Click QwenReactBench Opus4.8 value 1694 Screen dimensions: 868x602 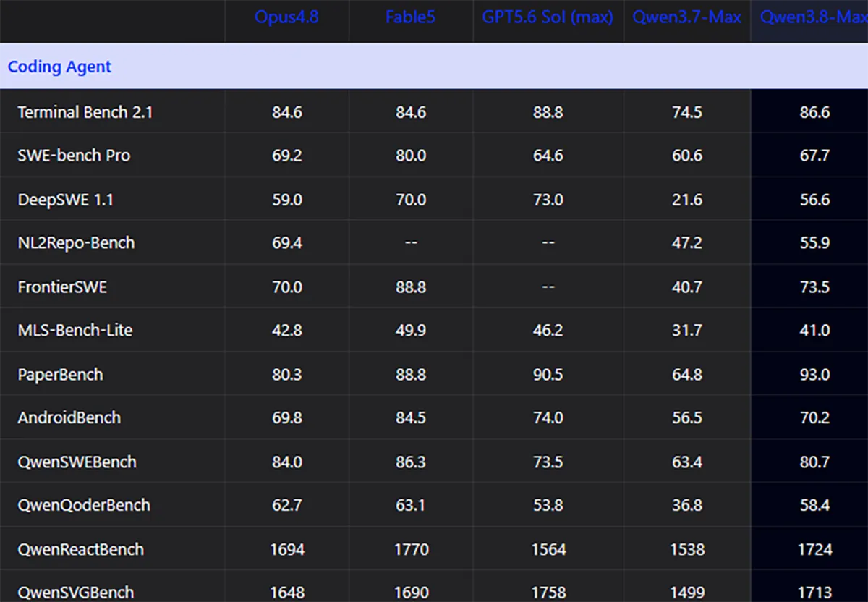(x=287, y=549)
